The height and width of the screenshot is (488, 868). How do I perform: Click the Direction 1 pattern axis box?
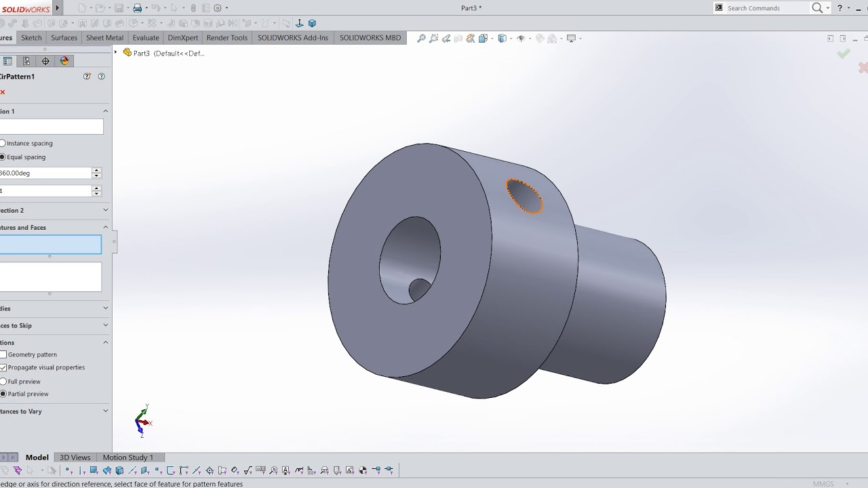tap(52, 127)
